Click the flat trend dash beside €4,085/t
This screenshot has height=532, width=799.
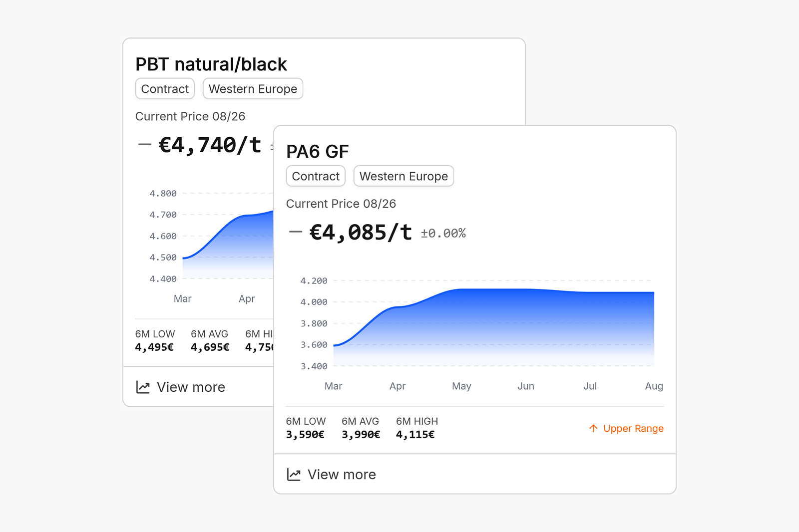click(x=296, y=232)
